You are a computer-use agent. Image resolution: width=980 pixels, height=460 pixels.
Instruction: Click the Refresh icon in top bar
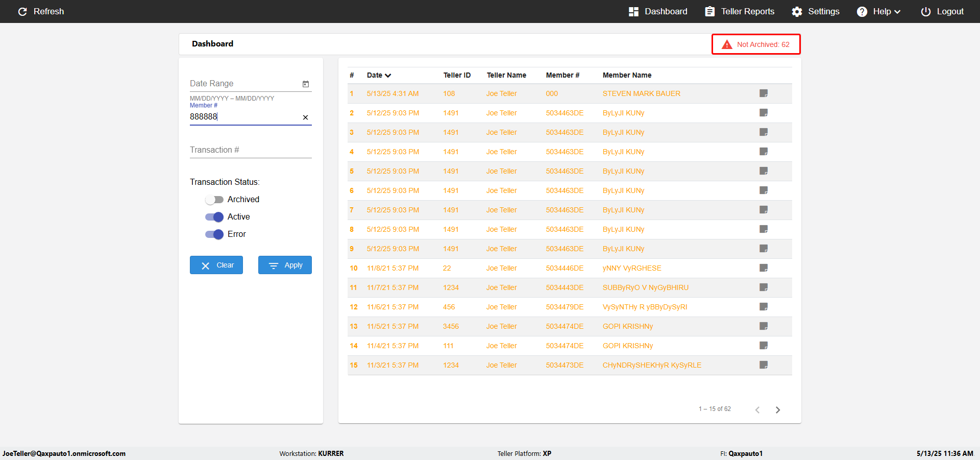[22, 11]
